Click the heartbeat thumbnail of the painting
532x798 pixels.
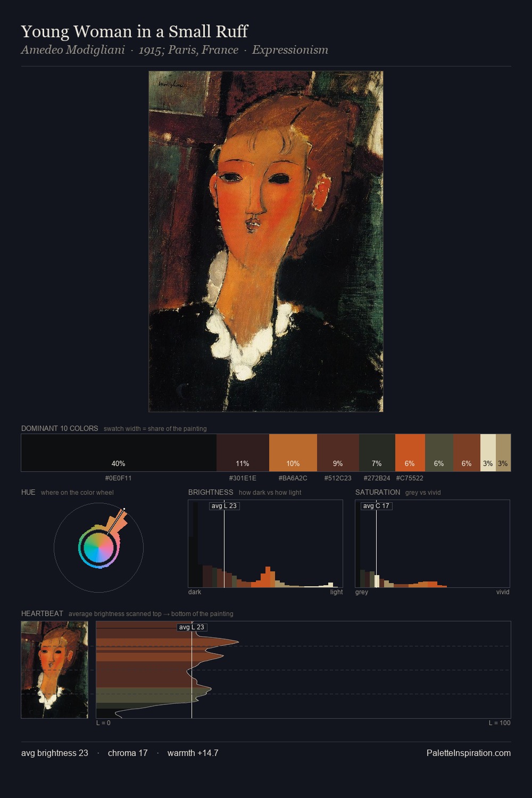click(x=54, y=670)
